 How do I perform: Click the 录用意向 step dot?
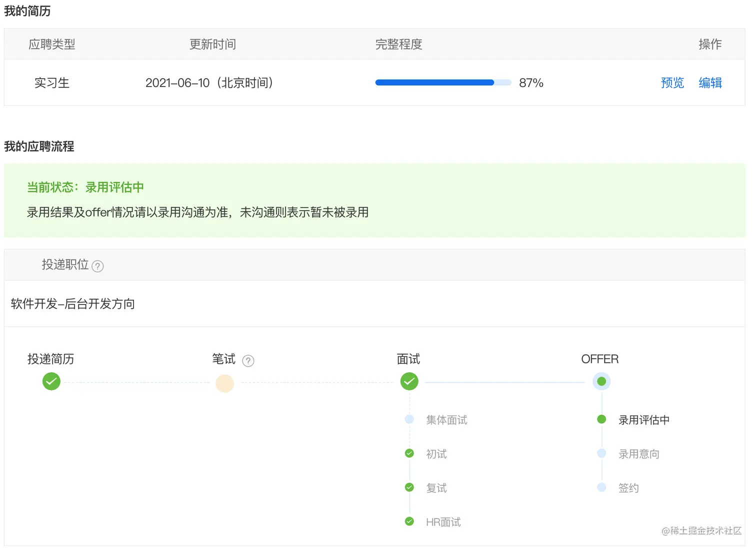pos(601,453)
